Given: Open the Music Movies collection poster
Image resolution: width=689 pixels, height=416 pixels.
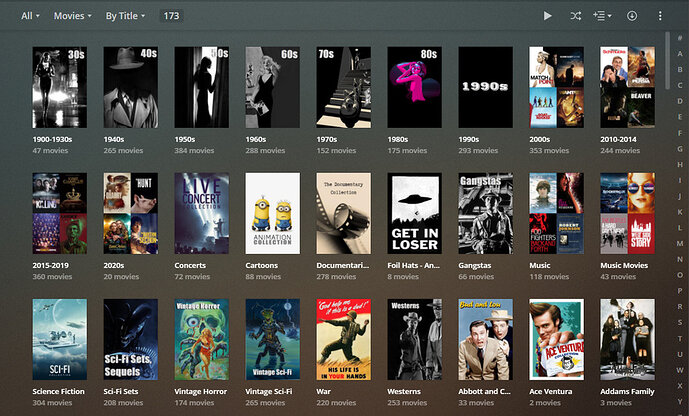Looking at the screenshot, I should (627, 213).
